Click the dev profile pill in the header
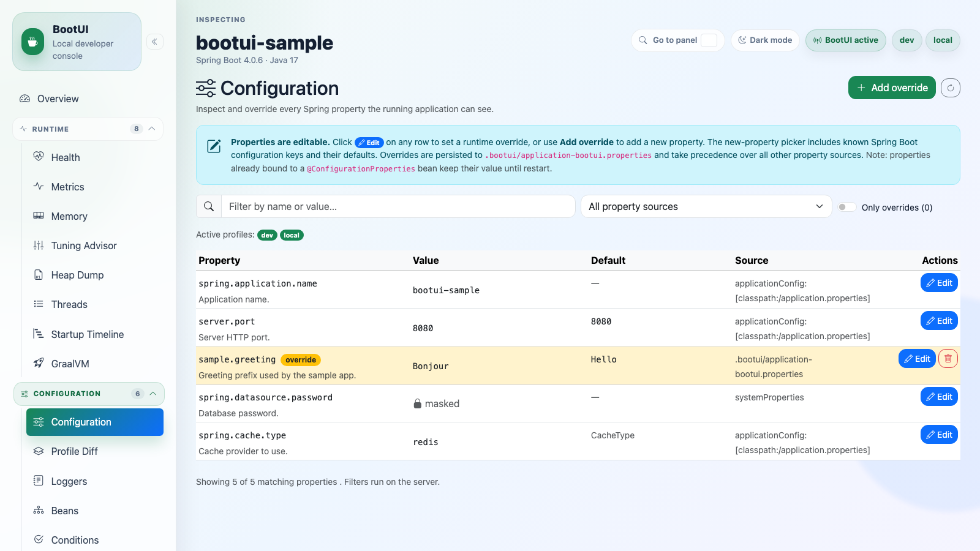 pyautogui.click(x=907, y=40)
